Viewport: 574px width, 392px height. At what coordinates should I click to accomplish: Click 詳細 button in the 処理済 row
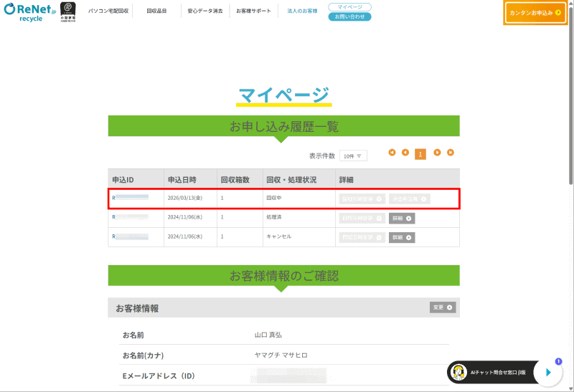[x=402, y=219]
